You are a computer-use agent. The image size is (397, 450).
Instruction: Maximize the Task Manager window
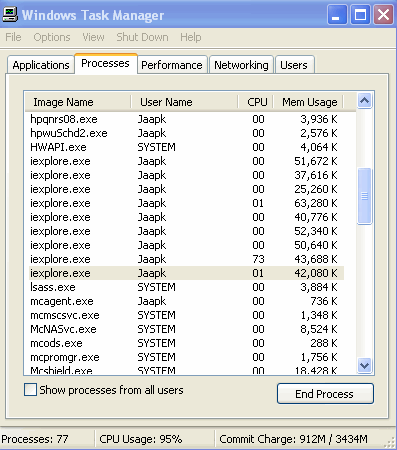point(360,15)
